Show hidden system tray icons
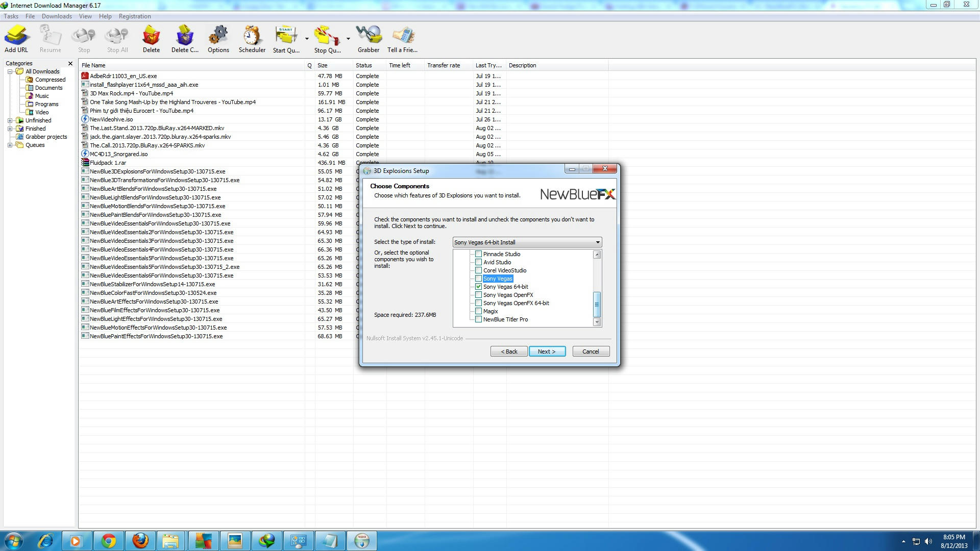Image resolution: width=980 pixels, height=551 pixels. [x=903, y=541]
